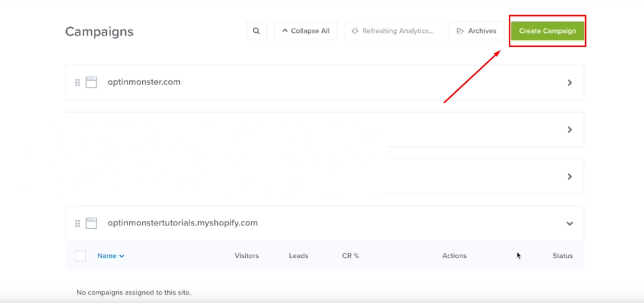
Task: Click the magnifier search icon button
Action: [257, 31]
